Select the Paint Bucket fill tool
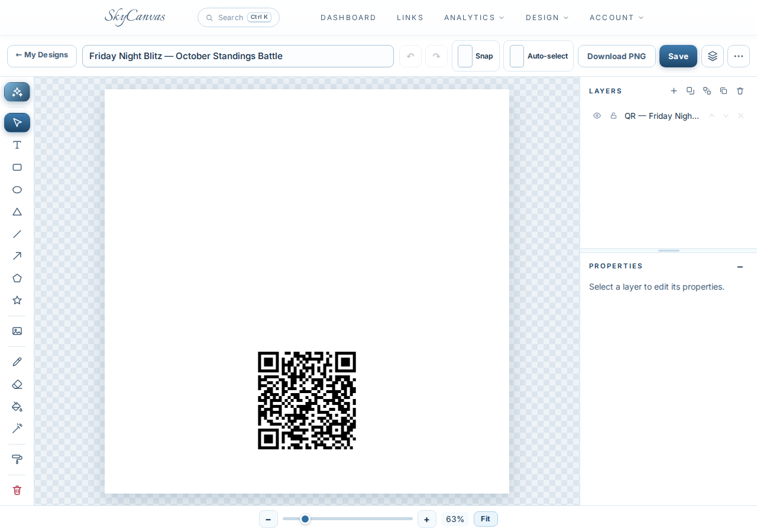Screen dimensions: 757x532 point(17,406)
